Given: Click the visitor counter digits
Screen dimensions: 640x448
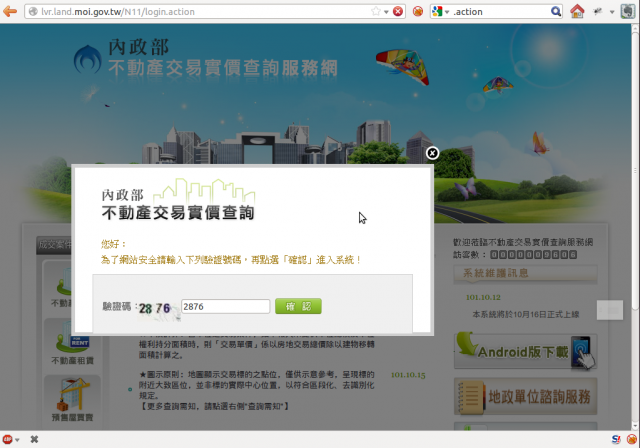Looking at the screenshot, I should [x=533, y=255].
